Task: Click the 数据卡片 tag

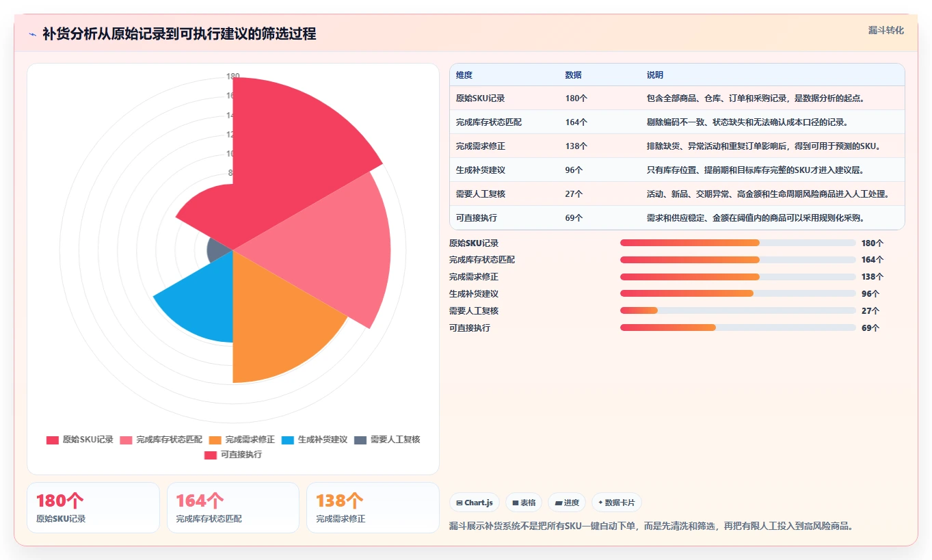Action: 616,503
